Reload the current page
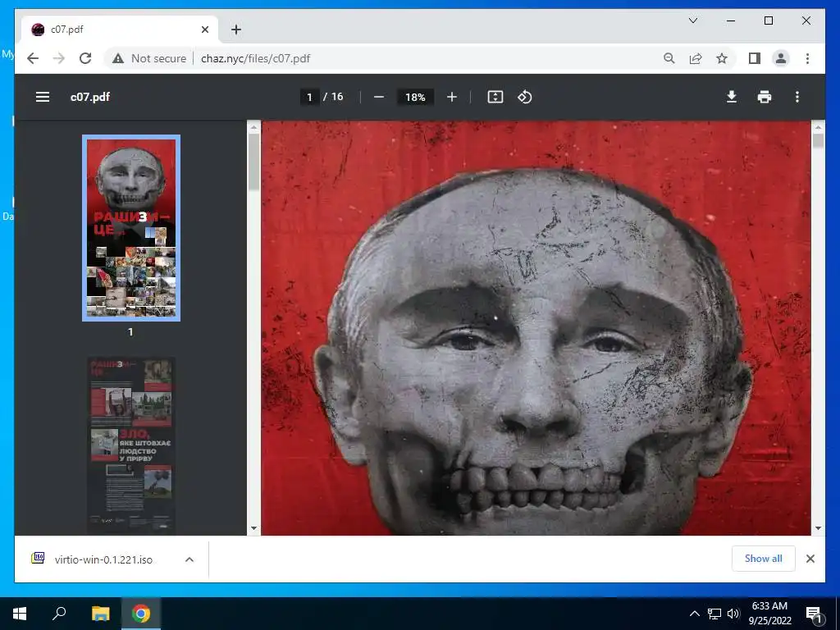This screenshot has width=840, height=630. point(85,58)
